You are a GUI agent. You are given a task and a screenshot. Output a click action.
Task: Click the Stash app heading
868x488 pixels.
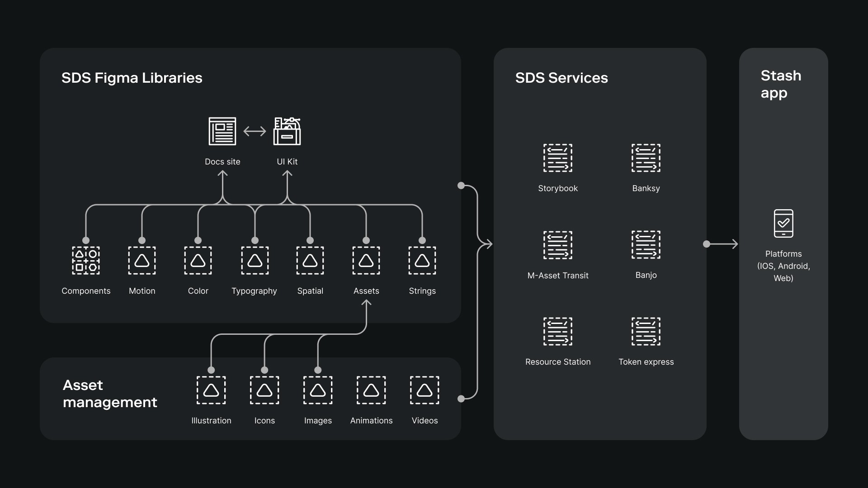tap(781, 84)
